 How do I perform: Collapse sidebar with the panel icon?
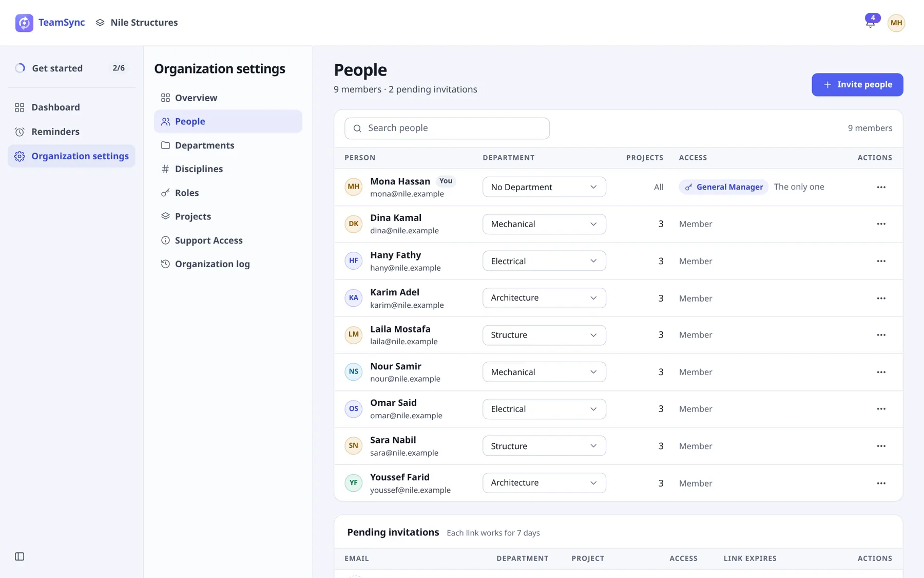coord(20,556)
